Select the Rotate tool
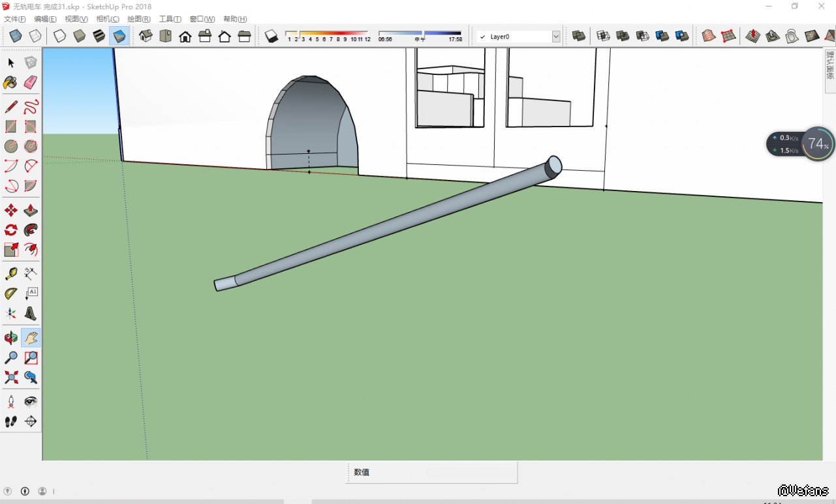Image resolution: width=836 pixels, height=504 pixels. tap(11, 230)
